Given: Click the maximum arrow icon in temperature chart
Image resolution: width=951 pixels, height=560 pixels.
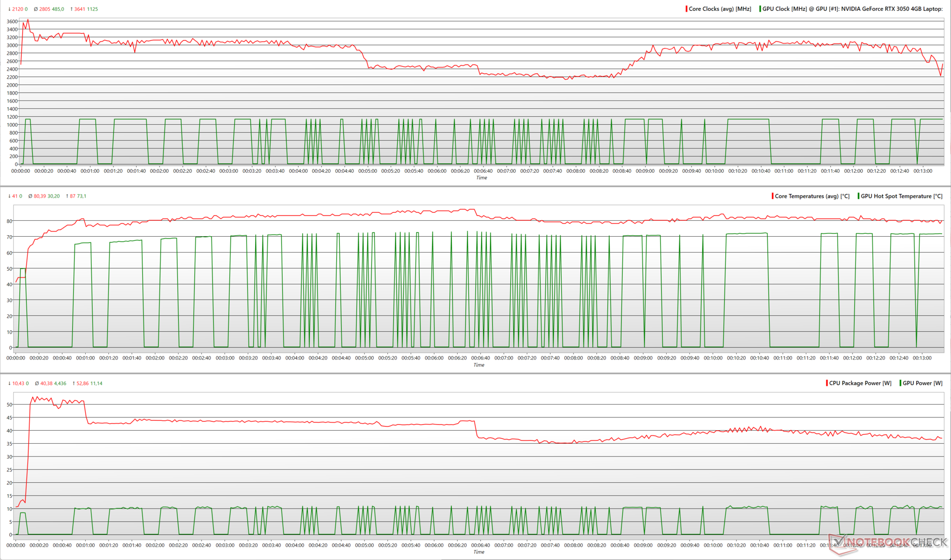Looking at the screenshot, I should [67, 196].
